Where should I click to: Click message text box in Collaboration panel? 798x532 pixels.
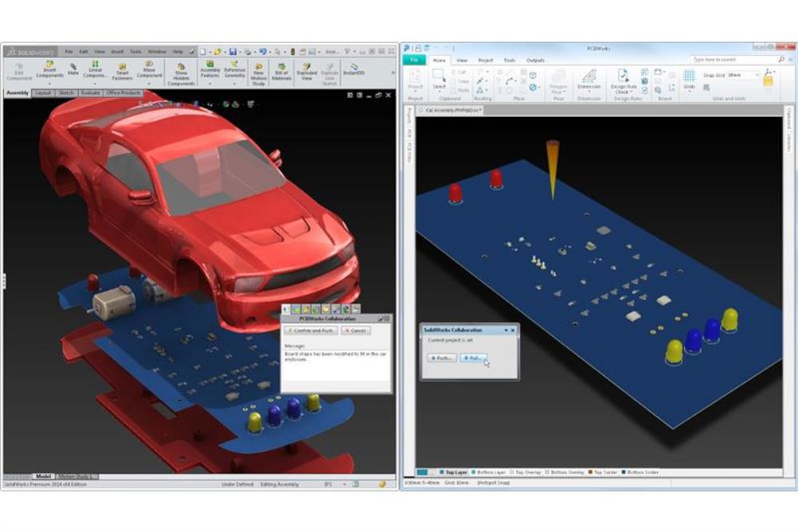[x=336, y=364]
